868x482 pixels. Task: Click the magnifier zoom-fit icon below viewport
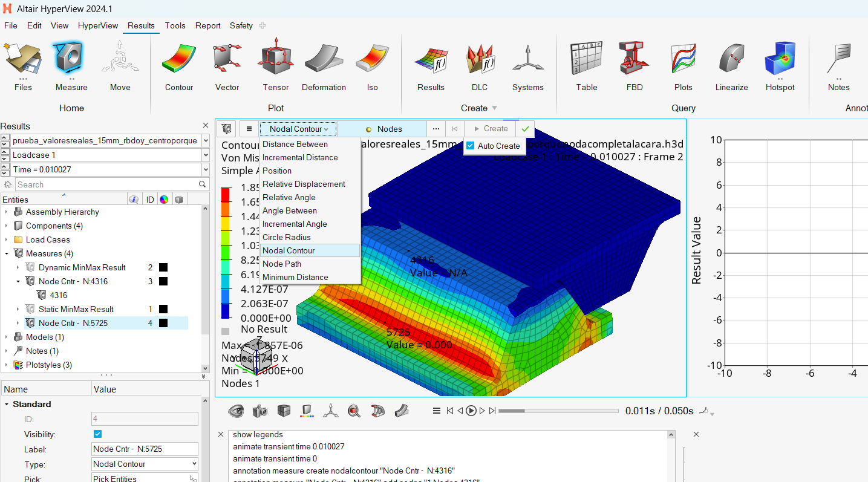[354, 411]
